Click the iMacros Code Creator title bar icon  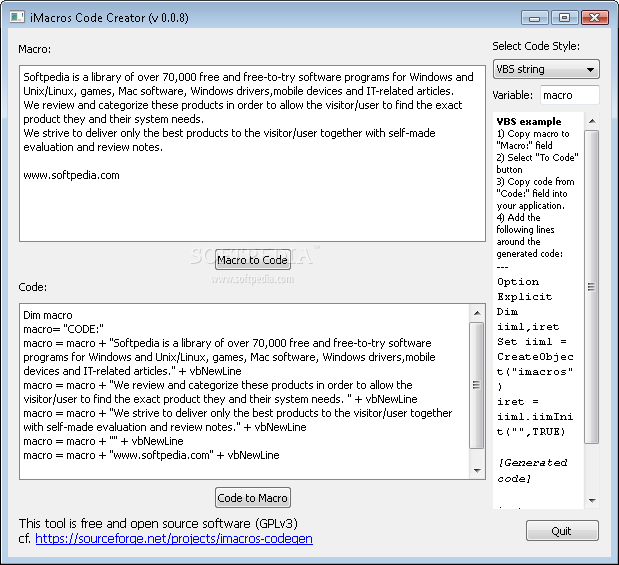[17, 17]
